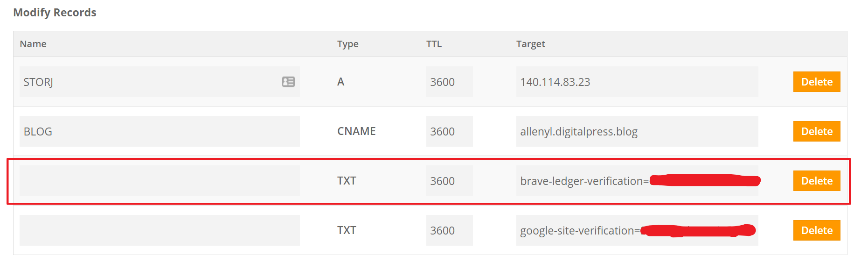The width and height of the screenshot is (868, 270).
Task: Edit the STORJ name field
Action: tap(149, 82)
